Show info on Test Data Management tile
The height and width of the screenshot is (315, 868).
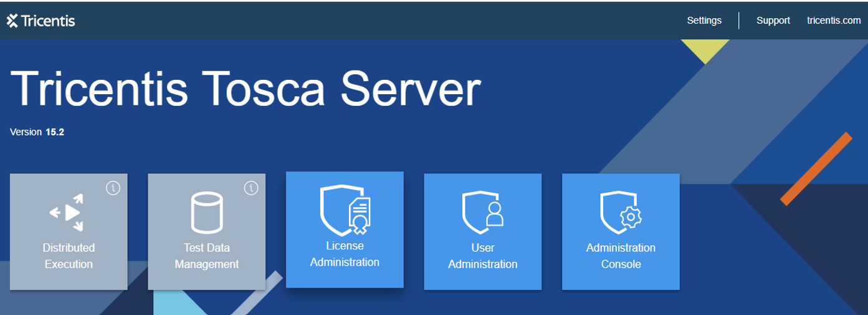250,187
